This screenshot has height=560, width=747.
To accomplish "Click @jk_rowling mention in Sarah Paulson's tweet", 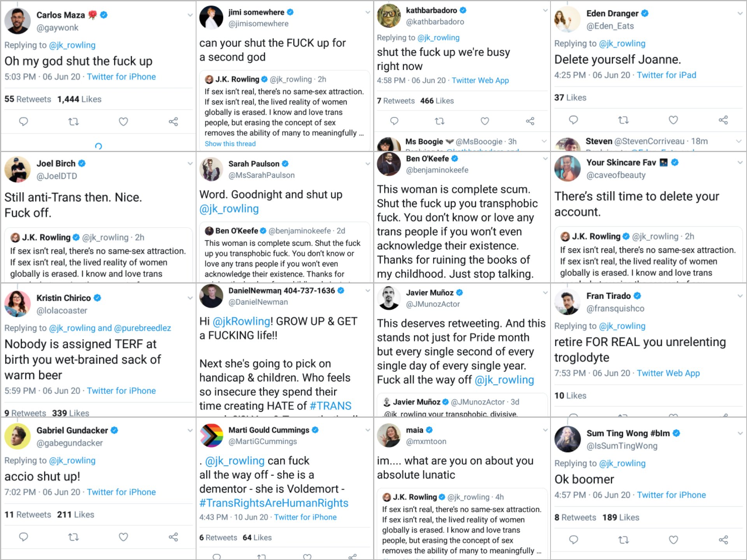I will [x=229, y=209].
